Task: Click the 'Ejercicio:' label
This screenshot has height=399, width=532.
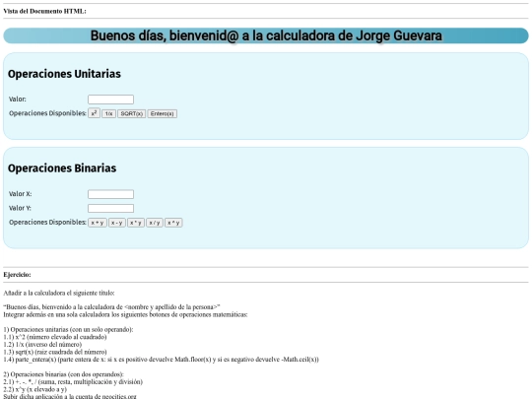Action: [x=17, y=275]
